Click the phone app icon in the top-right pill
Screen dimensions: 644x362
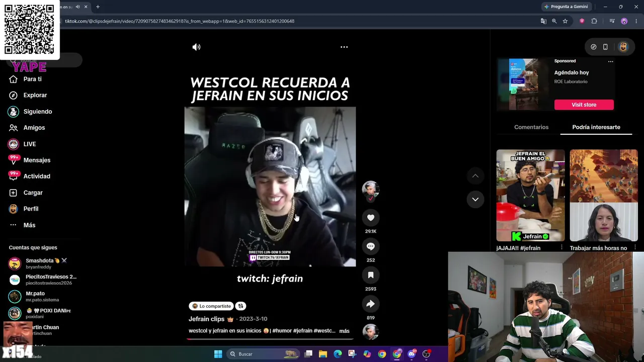(605, 47)
